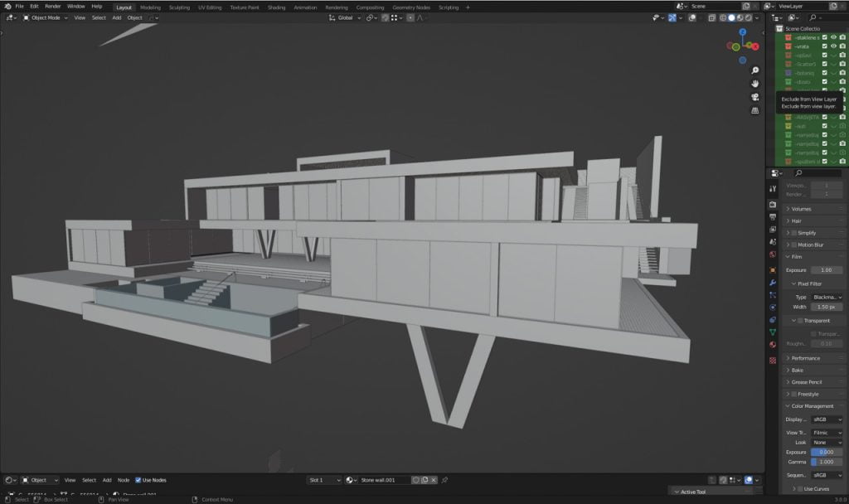This screenshot has width=849, height=504.
Task: Switch to orthographic grid view gizmo
Action: click(x=755, y=110)
